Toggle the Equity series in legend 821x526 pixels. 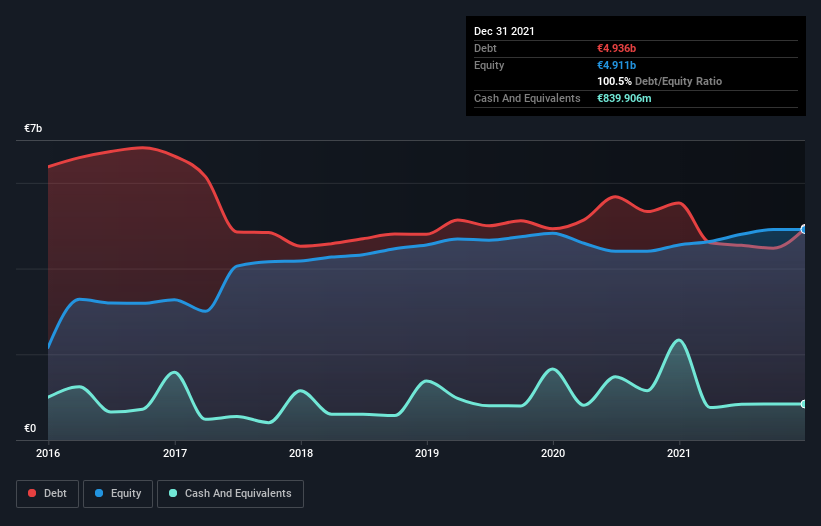tap(118, 493)
